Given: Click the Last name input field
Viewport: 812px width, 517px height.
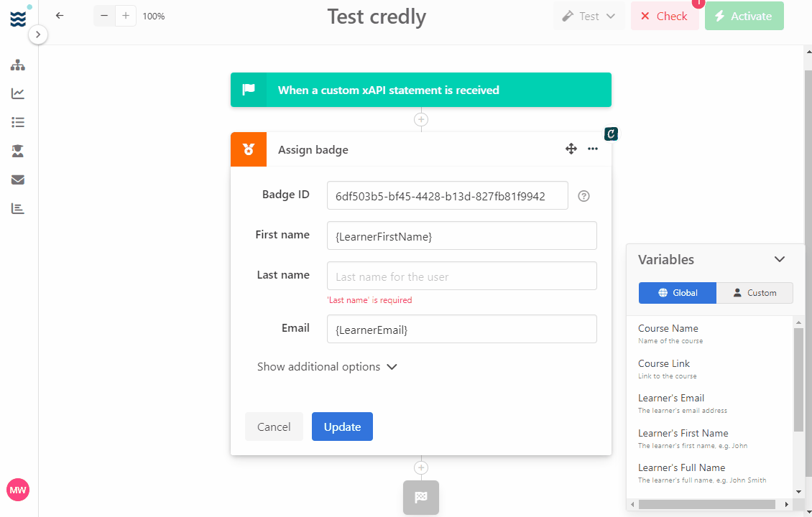Looking at the screenshot, I should (462, 276).
